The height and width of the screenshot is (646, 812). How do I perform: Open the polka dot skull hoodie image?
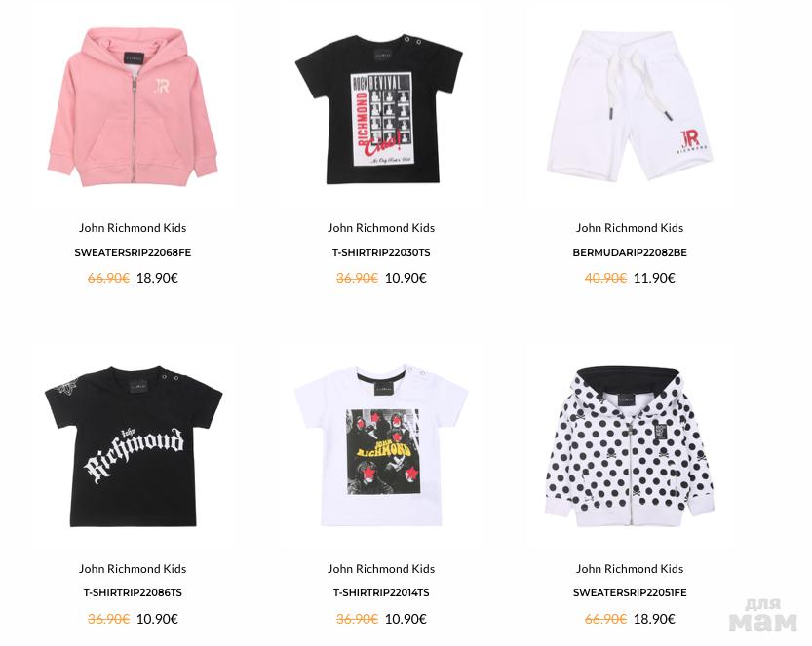point(629,446)
